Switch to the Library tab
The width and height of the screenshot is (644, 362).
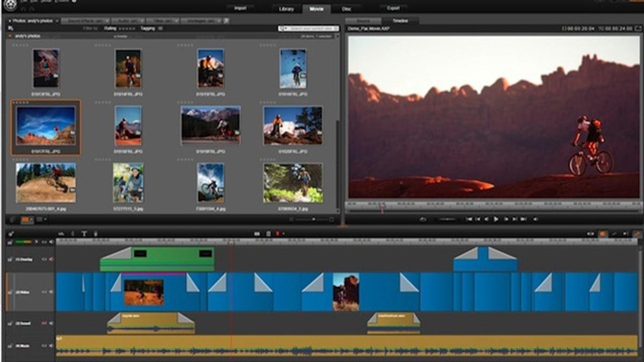point(287,9)
